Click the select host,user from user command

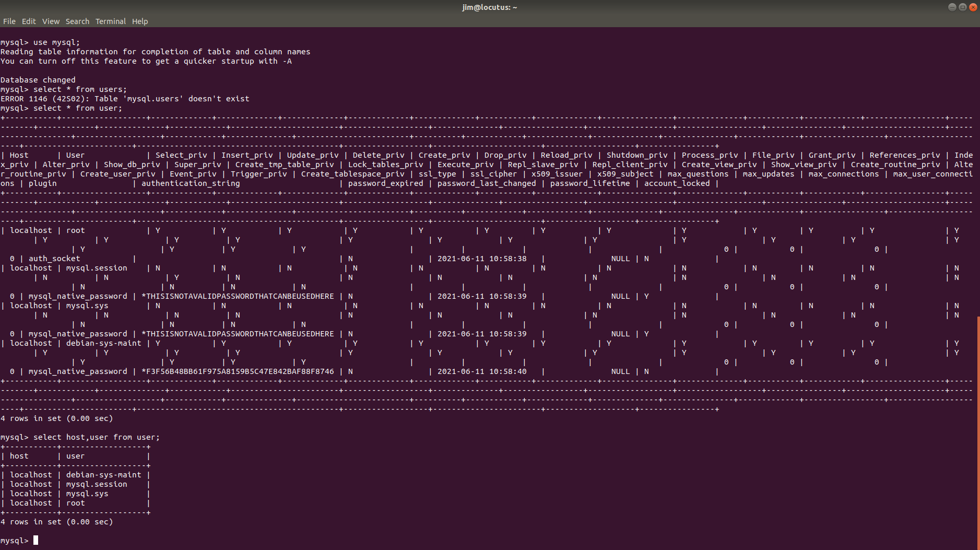pos(97,437)
